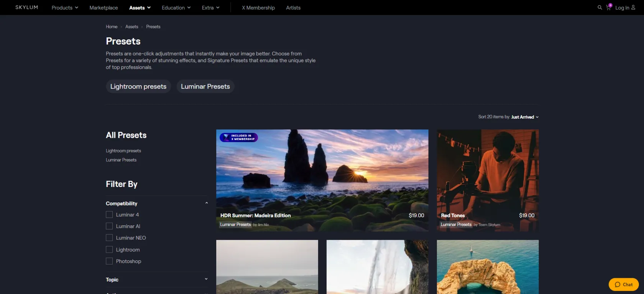Navigate to Assets in breadcrumb
The height and width of the screenshot is (294, 644).
[x=131, y=26]
